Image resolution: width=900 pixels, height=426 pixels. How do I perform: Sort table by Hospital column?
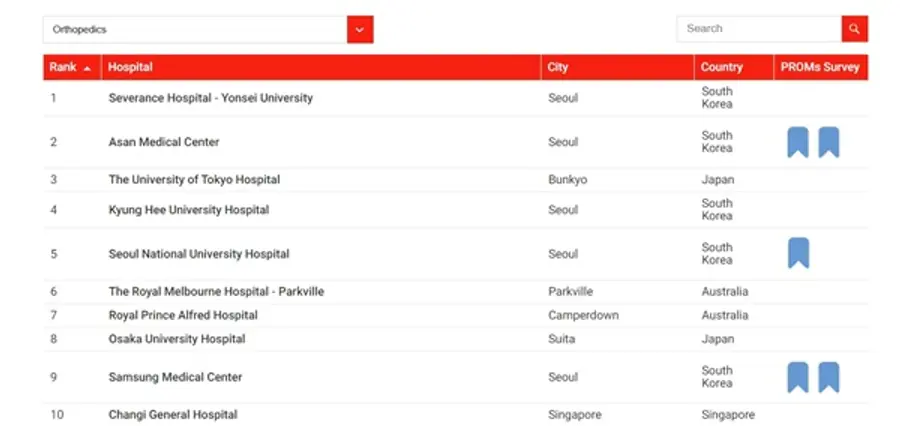pos(130,67)
